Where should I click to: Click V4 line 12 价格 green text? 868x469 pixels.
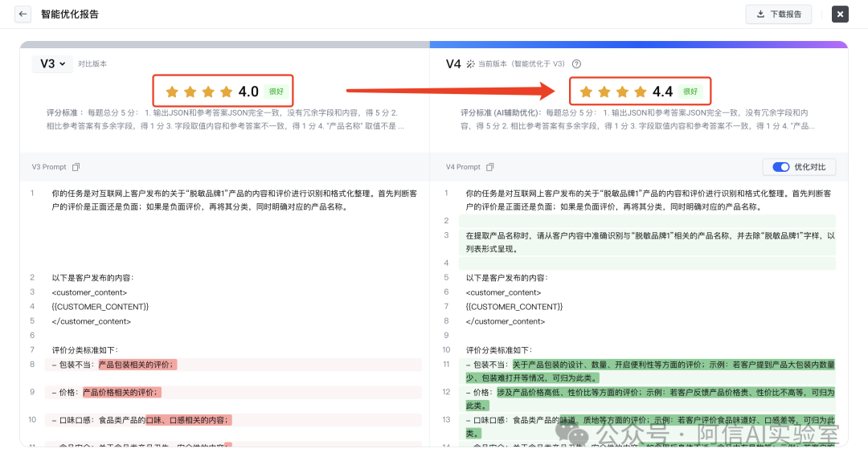tap(650, 399)
